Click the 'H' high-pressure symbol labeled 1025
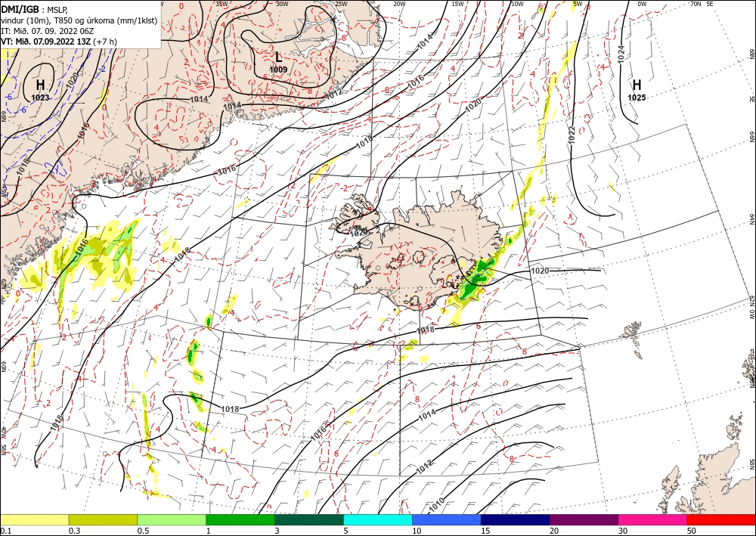756x536 pixels. [637, 85]
